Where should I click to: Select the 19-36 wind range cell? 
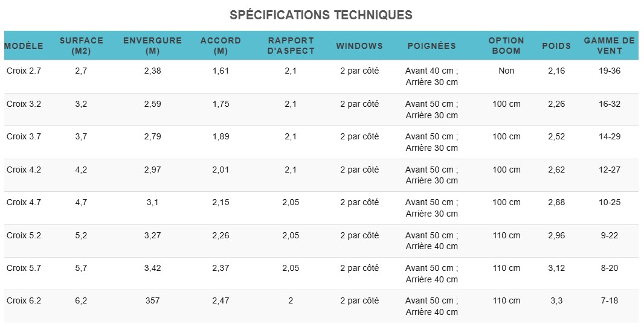click(610, 71)
